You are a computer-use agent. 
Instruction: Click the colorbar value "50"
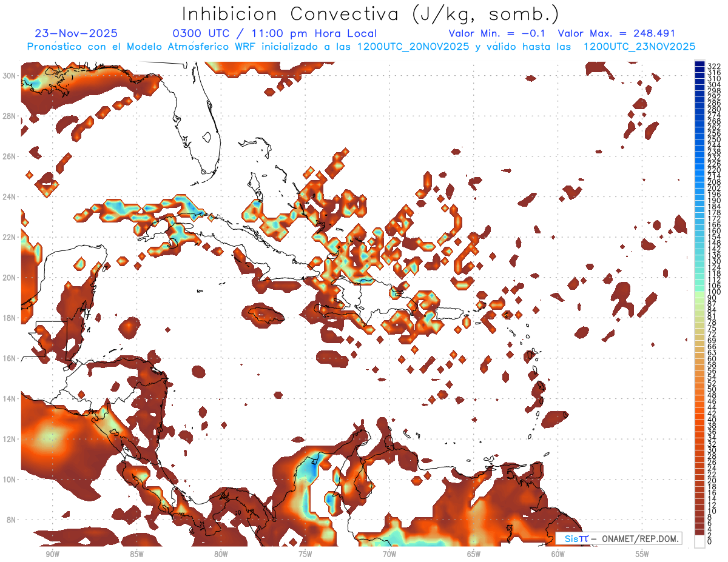712,389
